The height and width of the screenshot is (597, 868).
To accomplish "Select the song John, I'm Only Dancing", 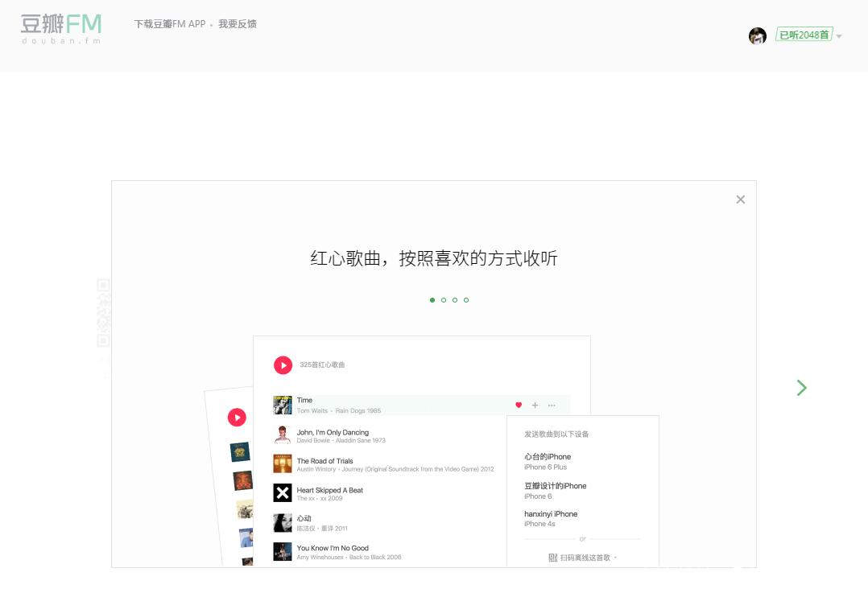I will [333, 432].
